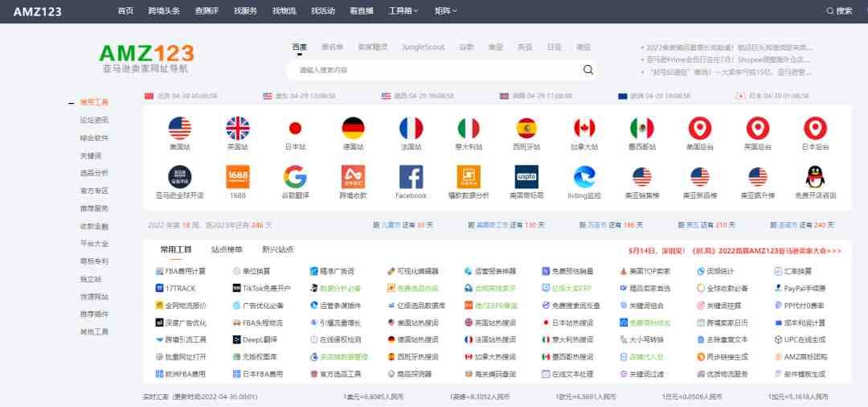Open the 美国TOP卖家 link
The width and height of the screenshot is (868, 407).
point(645,271)
